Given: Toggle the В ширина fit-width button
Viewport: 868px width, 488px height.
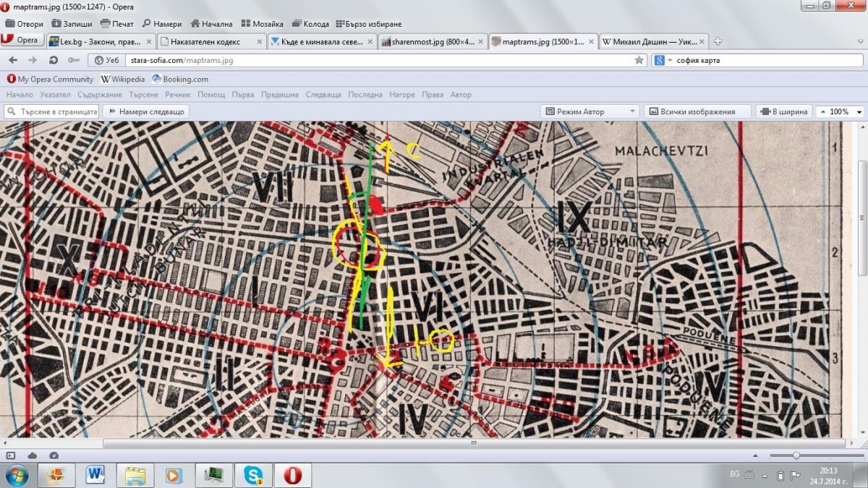Looking at the screenshot, I should click(783, 111).
